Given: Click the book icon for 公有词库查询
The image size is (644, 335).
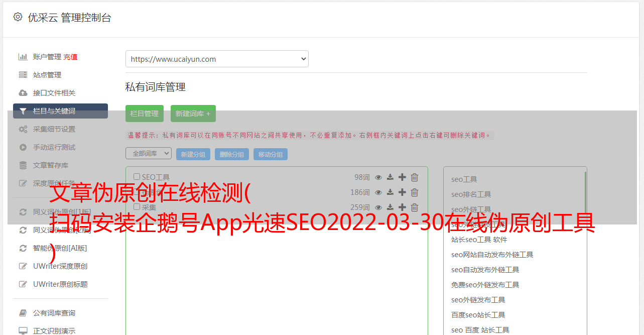Looking at the screenshot, I should pos(23,313).
